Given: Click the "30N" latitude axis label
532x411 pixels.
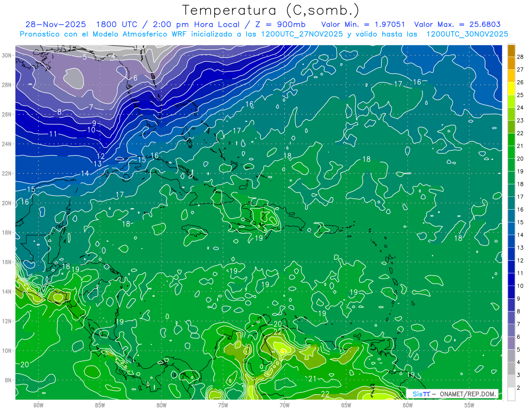Looking at the screenshot, I should 7,55.
